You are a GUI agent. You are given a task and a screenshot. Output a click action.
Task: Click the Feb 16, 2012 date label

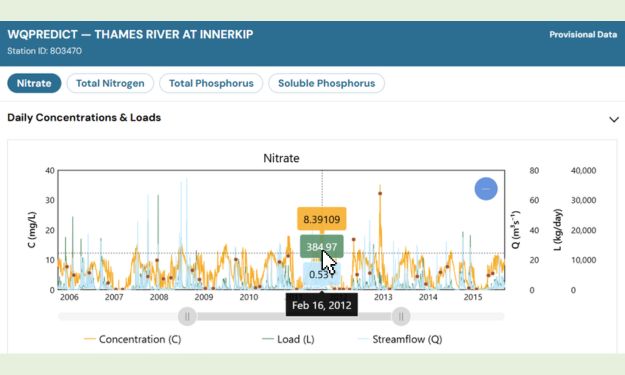click(322, 305)
